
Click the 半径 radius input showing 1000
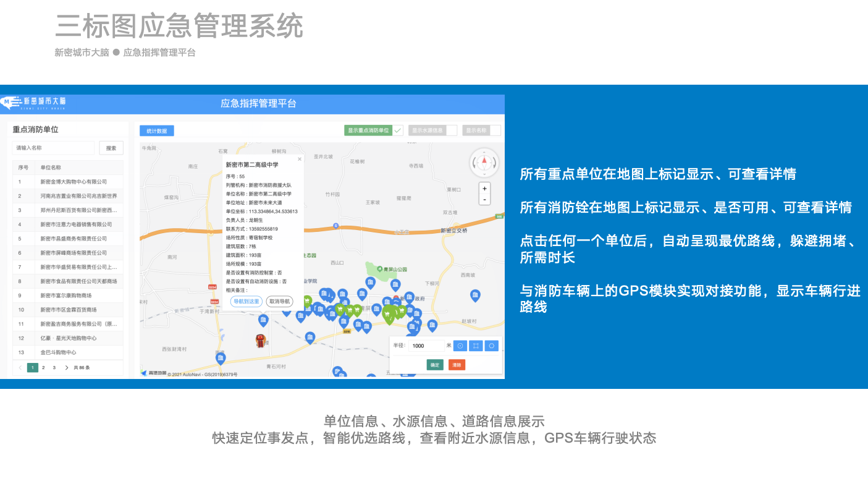(426, 346)
